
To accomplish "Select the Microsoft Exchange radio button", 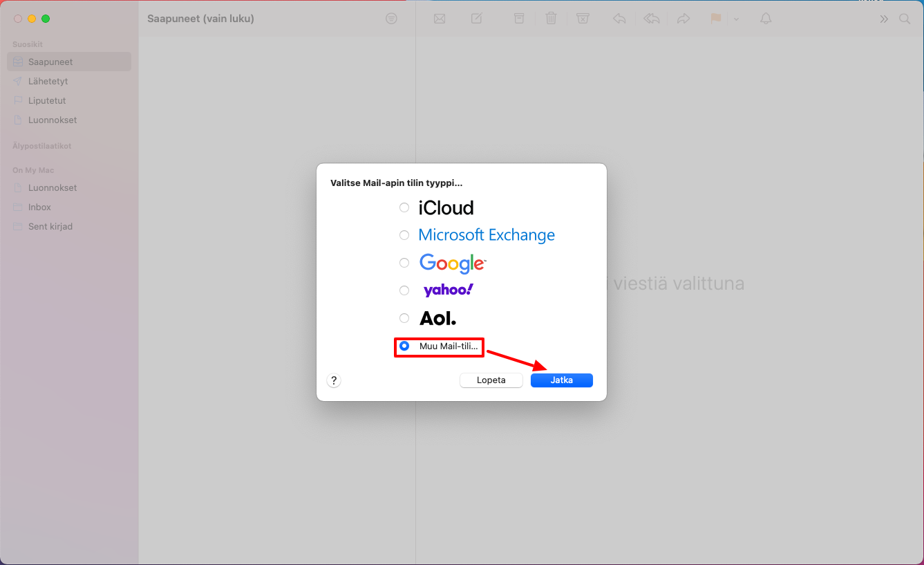I will coord(404,235).
